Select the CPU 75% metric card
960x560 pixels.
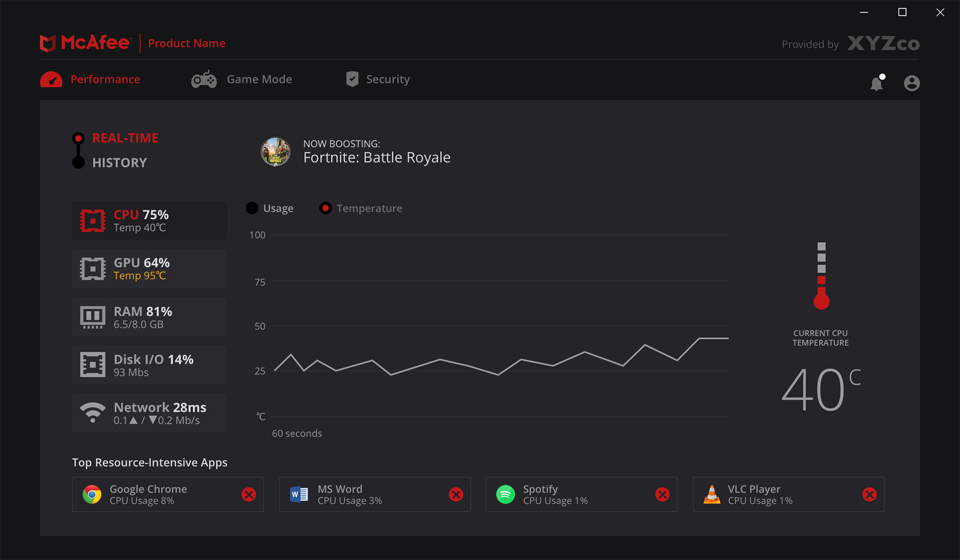pos(149,221)
